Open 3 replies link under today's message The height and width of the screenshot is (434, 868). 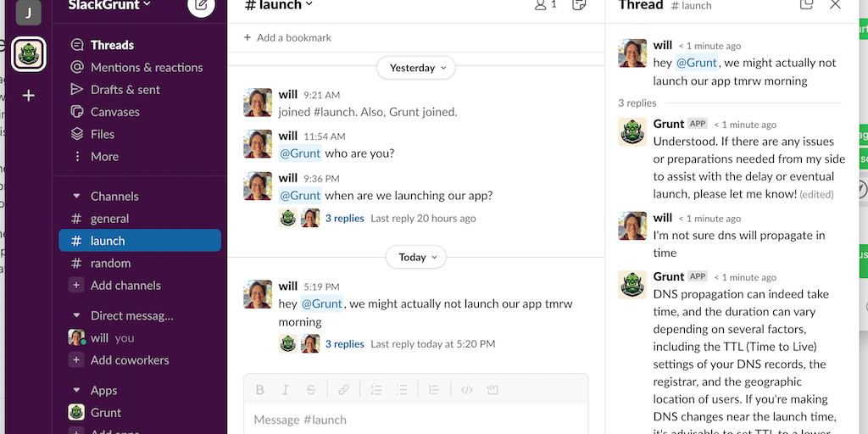(344, 344)
